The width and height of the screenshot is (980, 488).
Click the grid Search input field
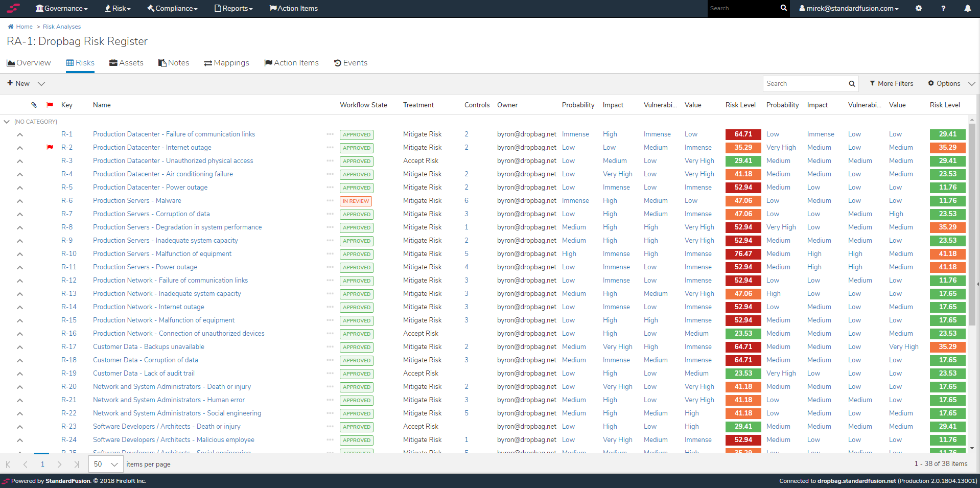pyautogui.click(x=805, y=84)
